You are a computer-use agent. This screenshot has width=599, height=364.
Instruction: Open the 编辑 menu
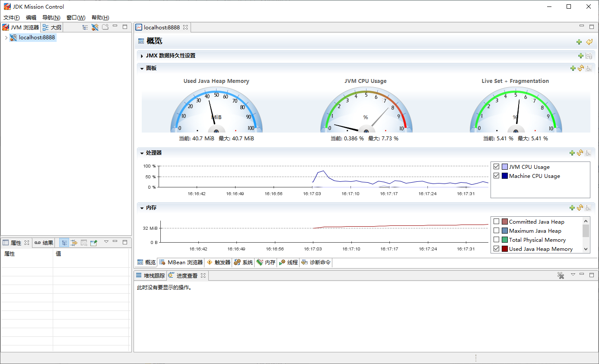coord(31,18)
